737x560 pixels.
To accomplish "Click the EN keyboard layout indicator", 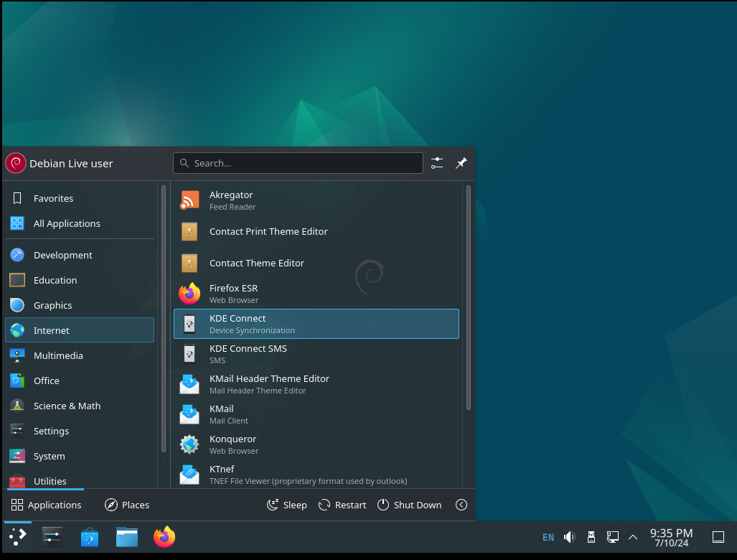I will pos(548,537).
